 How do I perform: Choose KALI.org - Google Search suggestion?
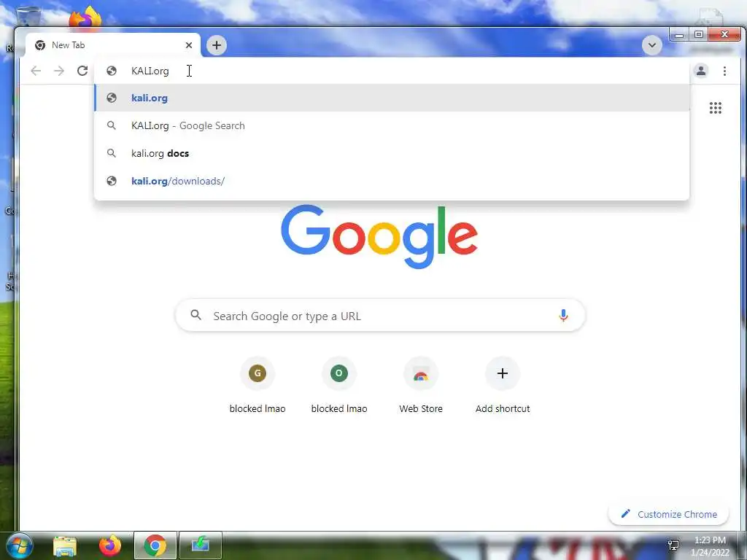pos(392,125)
